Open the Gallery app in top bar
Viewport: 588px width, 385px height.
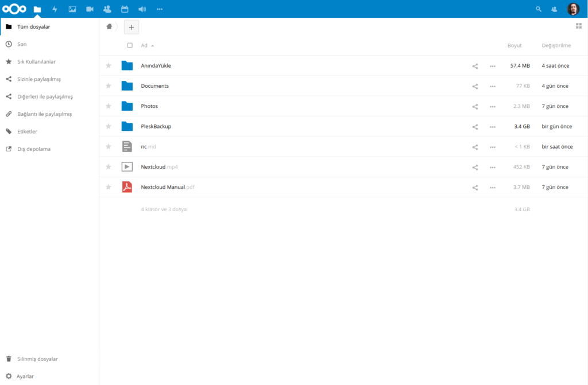pos(72,9)
